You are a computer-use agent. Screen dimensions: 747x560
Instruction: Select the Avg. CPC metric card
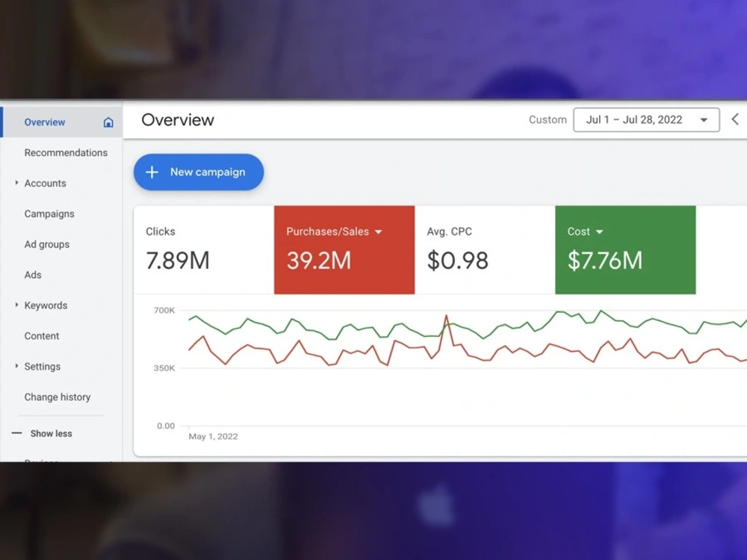click(x=485, y=250)
